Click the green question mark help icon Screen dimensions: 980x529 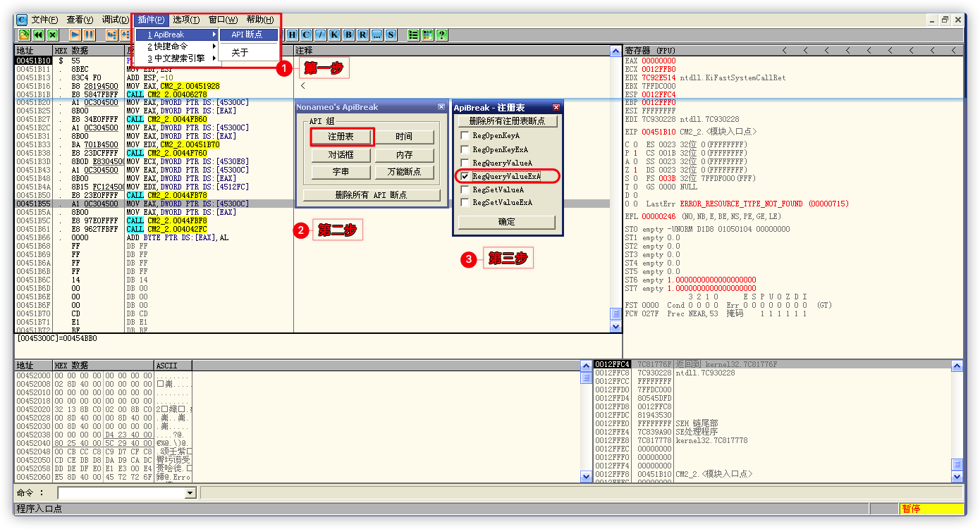tap(441, 35)
